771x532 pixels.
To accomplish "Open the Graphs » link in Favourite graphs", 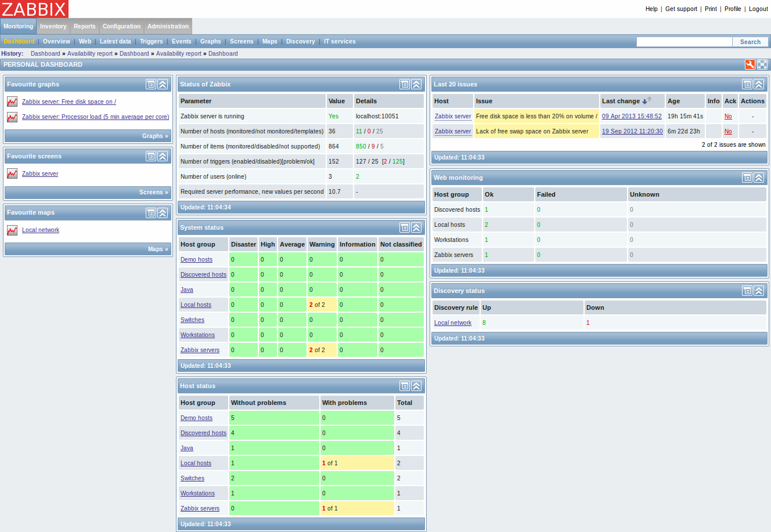I will (x=155, y=136).
